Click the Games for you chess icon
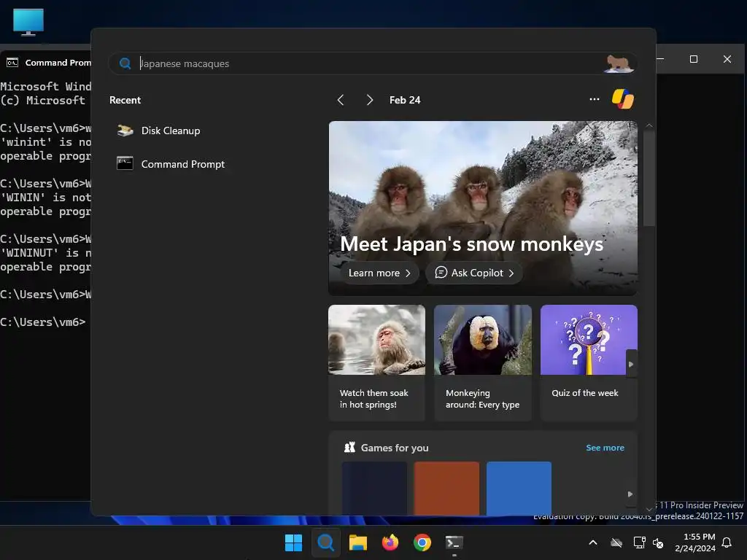 tap(349, 447)
